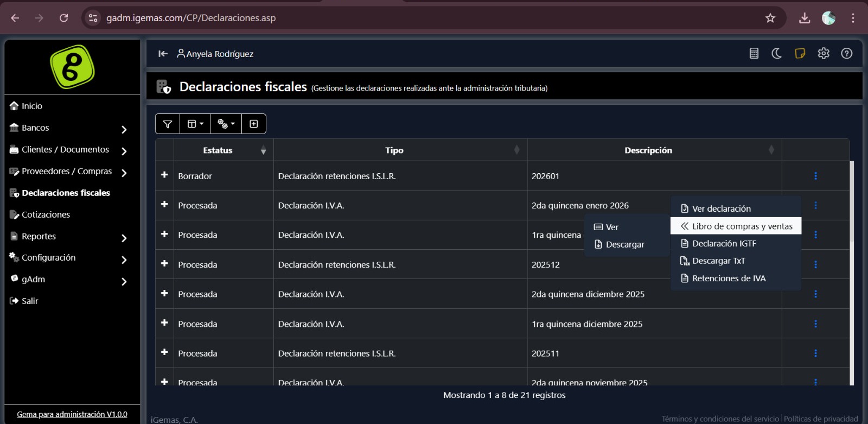Open Términos y condiciones del servicio link

[x=720, y=419]
